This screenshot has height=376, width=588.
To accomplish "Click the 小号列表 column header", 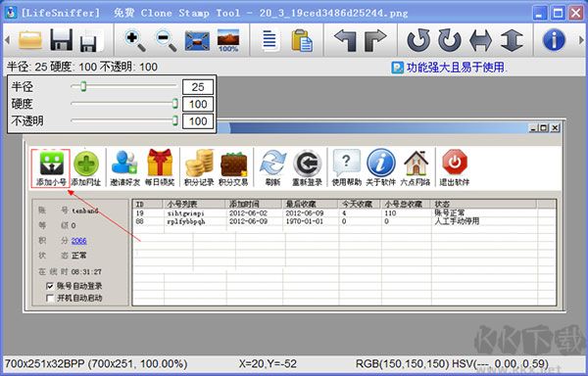I will pos(195,204).
